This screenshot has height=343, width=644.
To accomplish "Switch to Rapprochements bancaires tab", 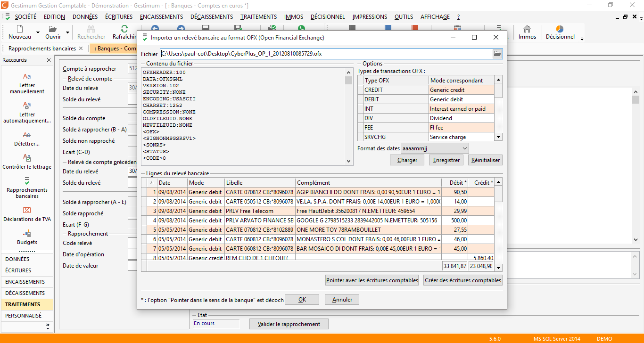I will [x=42, y=49].
